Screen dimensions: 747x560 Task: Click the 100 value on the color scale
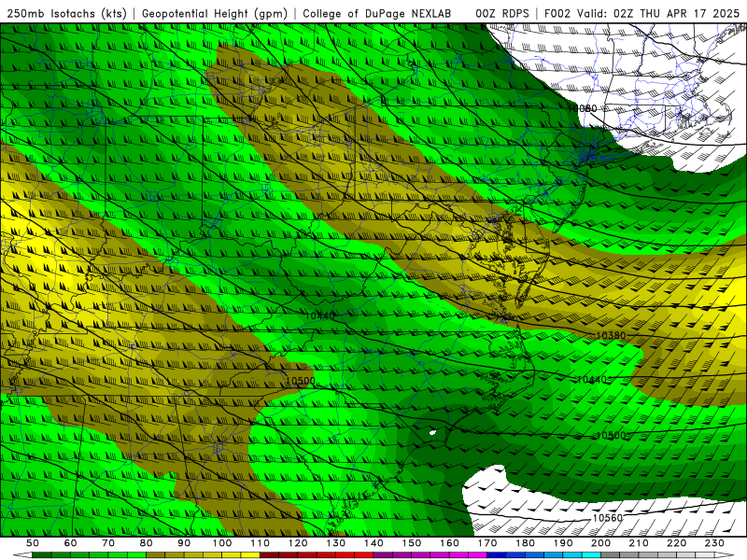[222, 543]
